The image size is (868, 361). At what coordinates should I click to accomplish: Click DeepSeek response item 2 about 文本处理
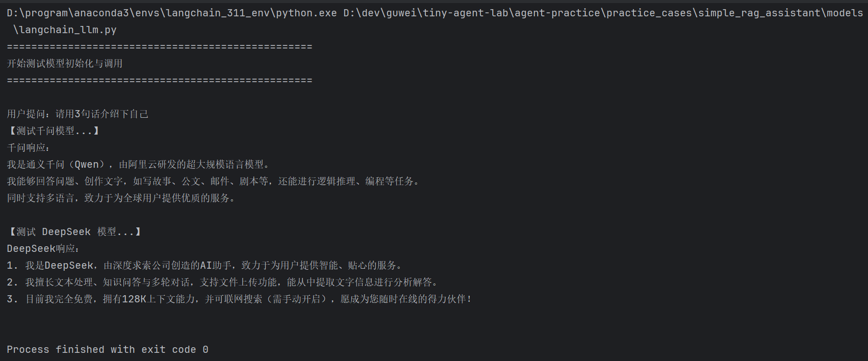click(x=222, y=282)
